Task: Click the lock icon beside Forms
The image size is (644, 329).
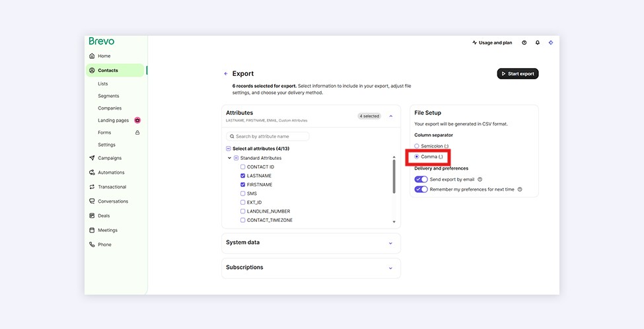Action: click(x=137, y=133)
